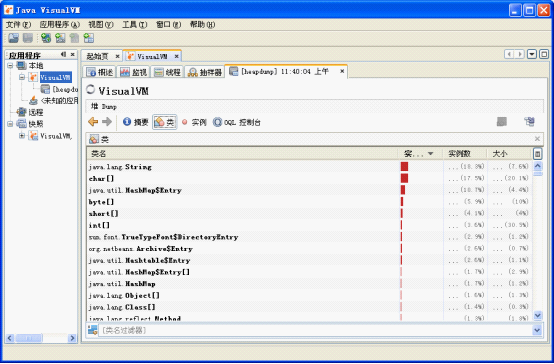Open the OQL 控制台 console

pyautogui.click(x=237, y=122)
